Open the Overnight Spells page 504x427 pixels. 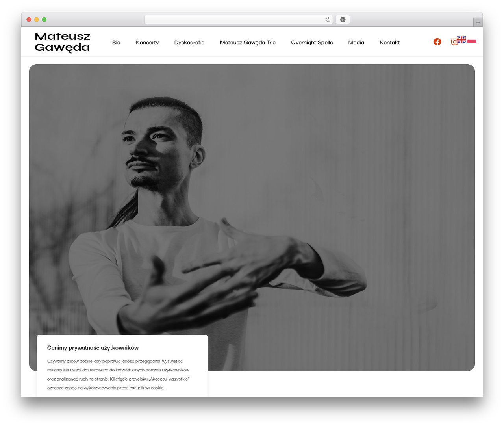coord(312,43)
